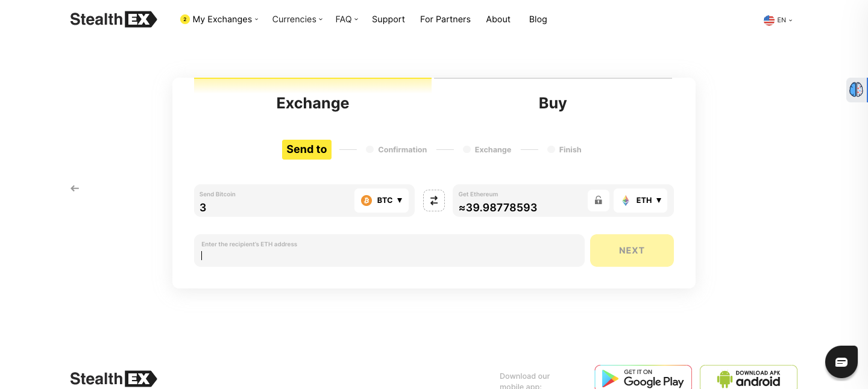Click the Finish step indicator
The height and width of the screenshot is (389, 868).
564,149
